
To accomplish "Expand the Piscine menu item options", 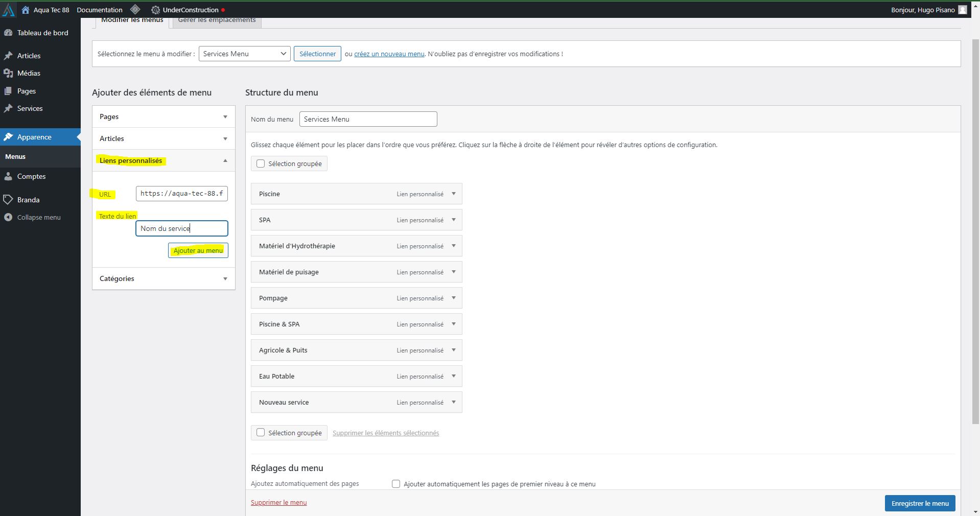I will pyautogui.click(x=453, y=194).
